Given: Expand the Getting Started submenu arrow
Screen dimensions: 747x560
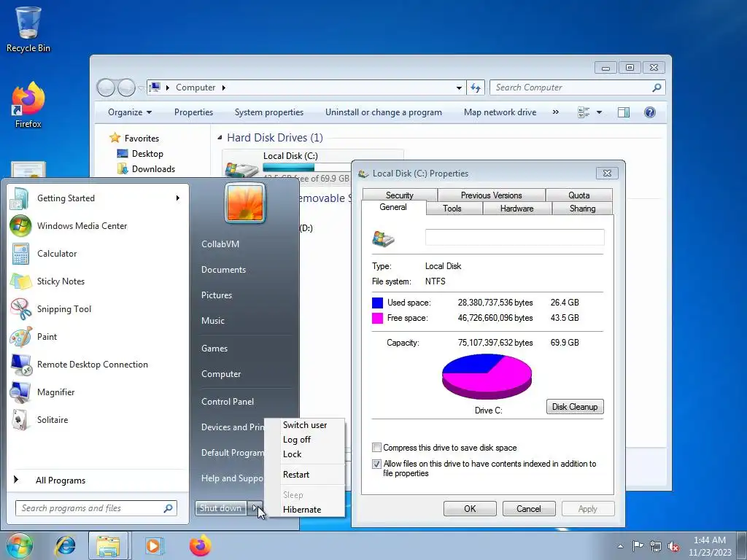Looking at the screenshot, I should click(x=178, y=198).
